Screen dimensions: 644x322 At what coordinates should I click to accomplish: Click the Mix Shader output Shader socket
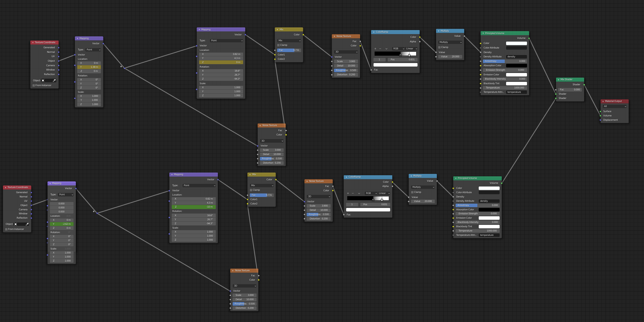[x=584, y=85]
